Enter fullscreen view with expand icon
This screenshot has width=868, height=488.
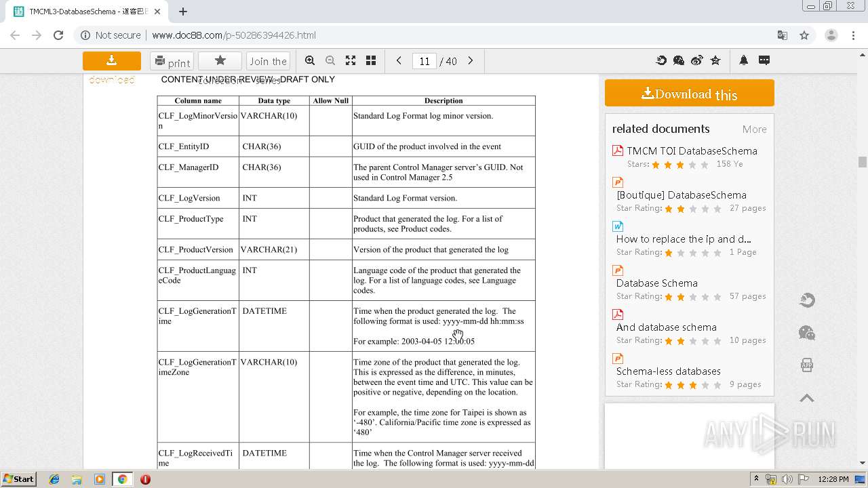click(x=351, y=61)
